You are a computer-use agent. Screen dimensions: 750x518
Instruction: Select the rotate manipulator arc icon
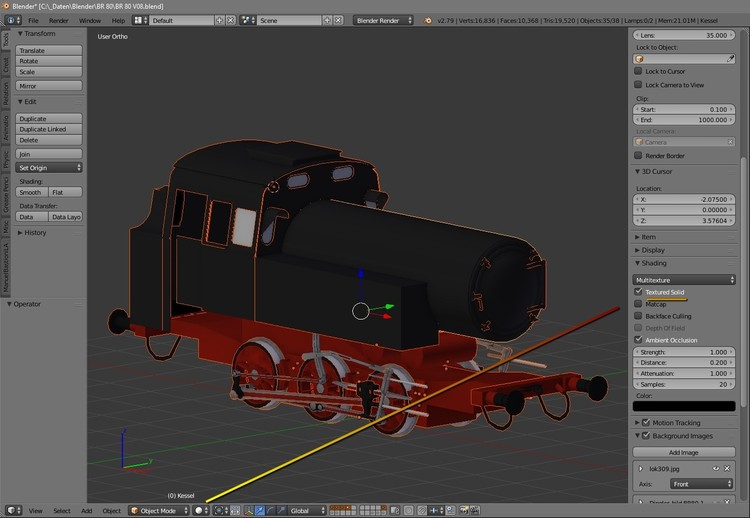pyautogui.click(x=271, y=510)
